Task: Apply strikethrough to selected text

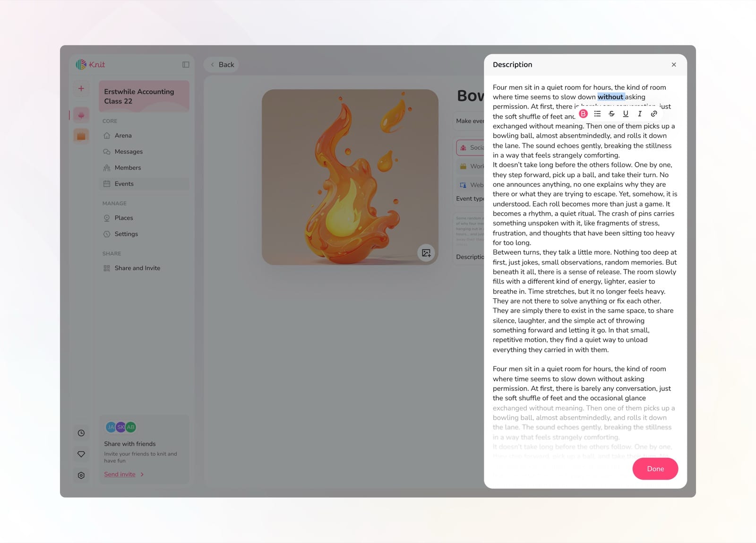Action: [611, 114]
